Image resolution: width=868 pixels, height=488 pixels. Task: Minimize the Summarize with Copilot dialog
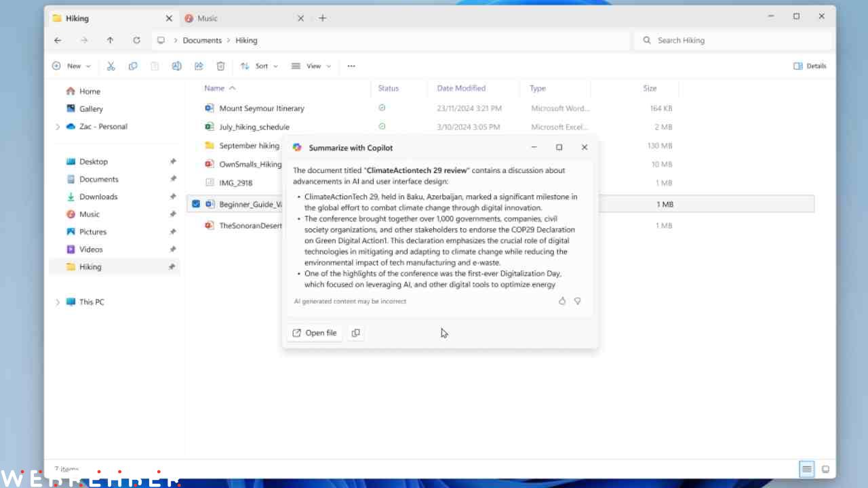534,147
